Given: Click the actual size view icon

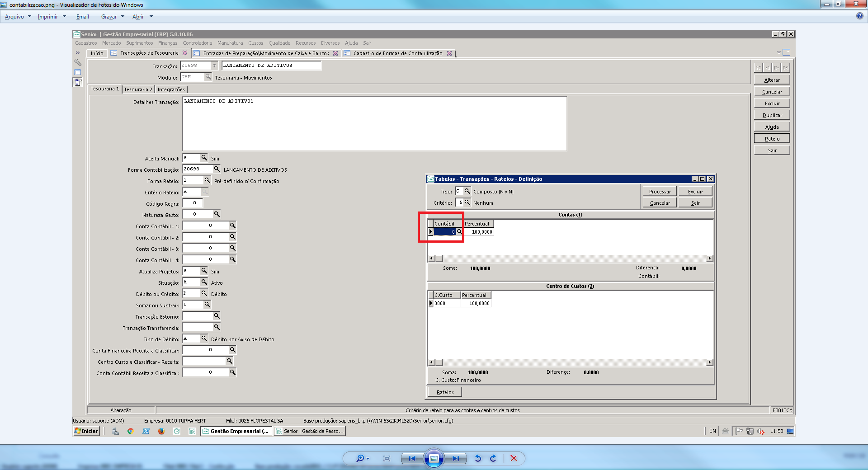Looking at the screenshot, I should (x=387, y=458).
